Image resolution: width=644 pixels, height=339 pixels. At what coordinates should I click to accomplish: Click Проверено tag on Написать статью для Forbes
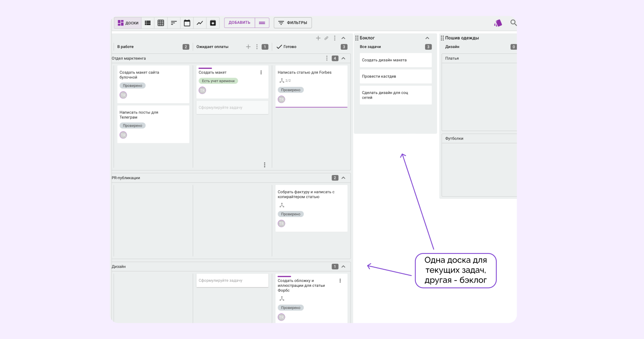291,90
